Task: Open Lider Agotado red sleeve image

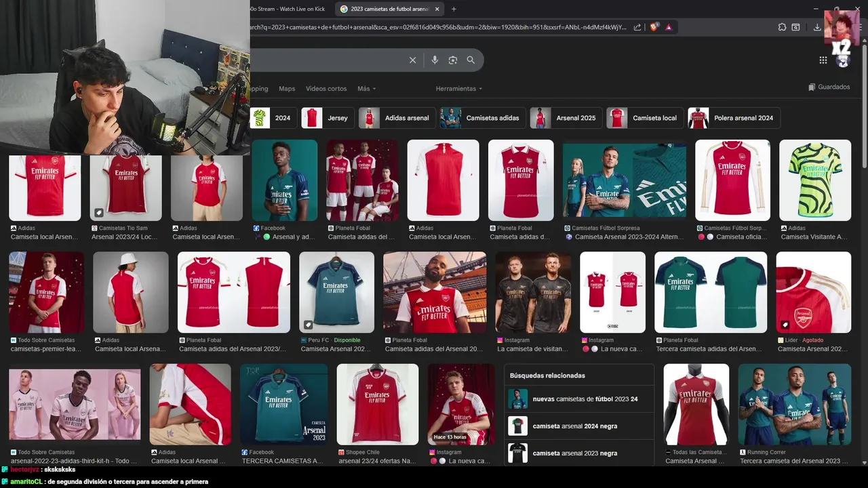Action: coord(813,292)
